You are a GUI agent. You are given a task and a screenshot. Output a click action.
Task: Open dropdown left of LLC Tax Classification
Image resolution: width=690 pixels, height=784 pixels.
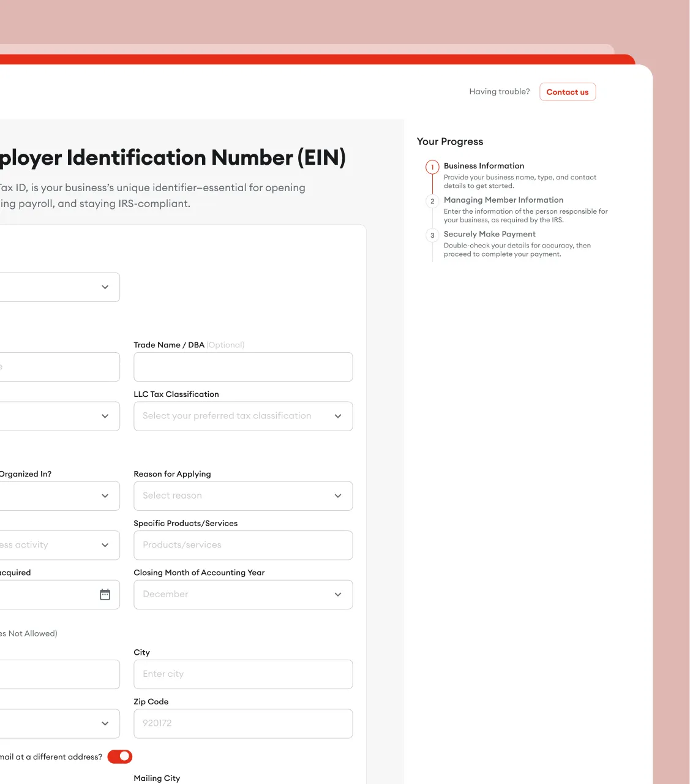pyautogui.click(x=59, y=416)
